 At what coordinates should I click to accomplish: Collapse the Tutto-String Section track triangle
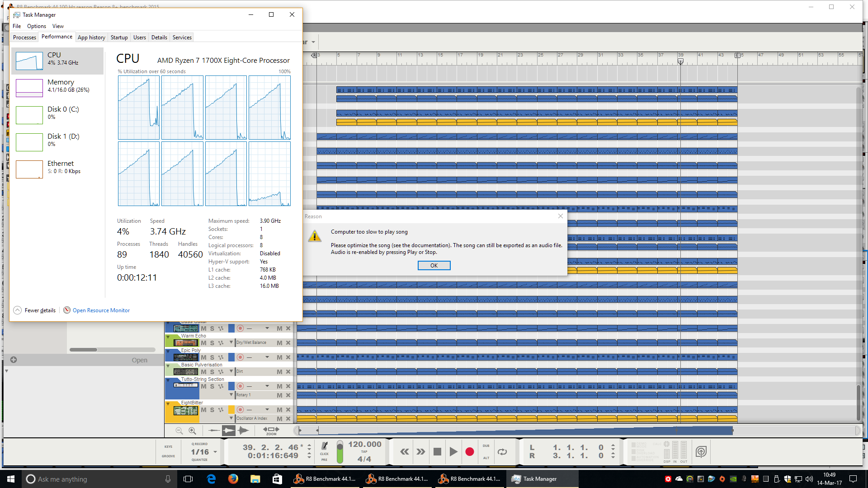[168, 380]
